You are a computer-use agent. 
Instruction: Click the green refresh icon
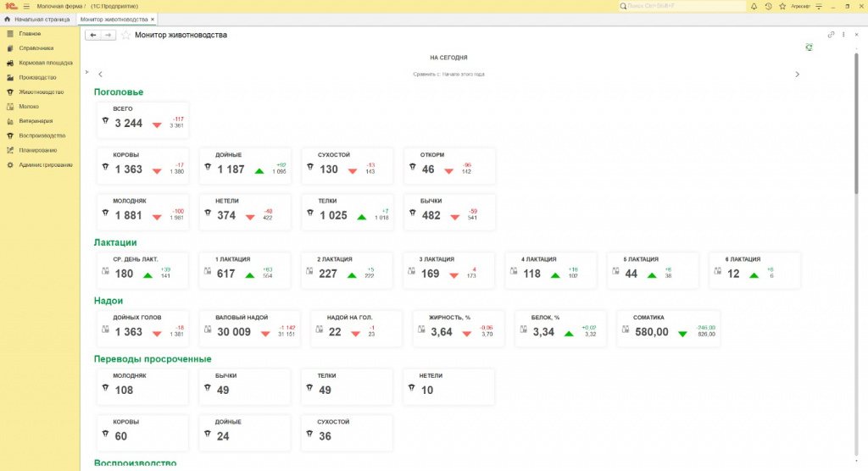[x=809, y=47]
